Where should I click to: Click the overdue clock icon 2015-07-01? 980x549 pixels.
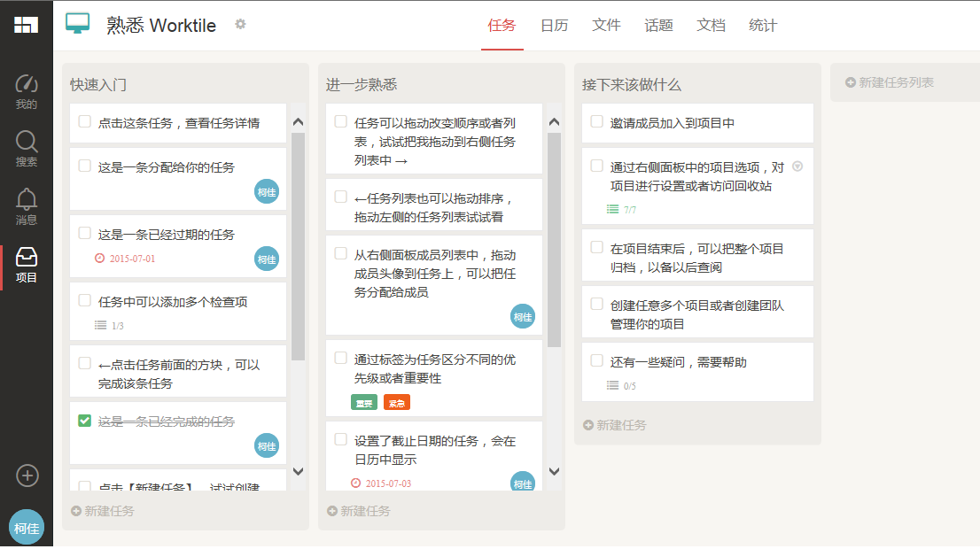pos(99,258)
